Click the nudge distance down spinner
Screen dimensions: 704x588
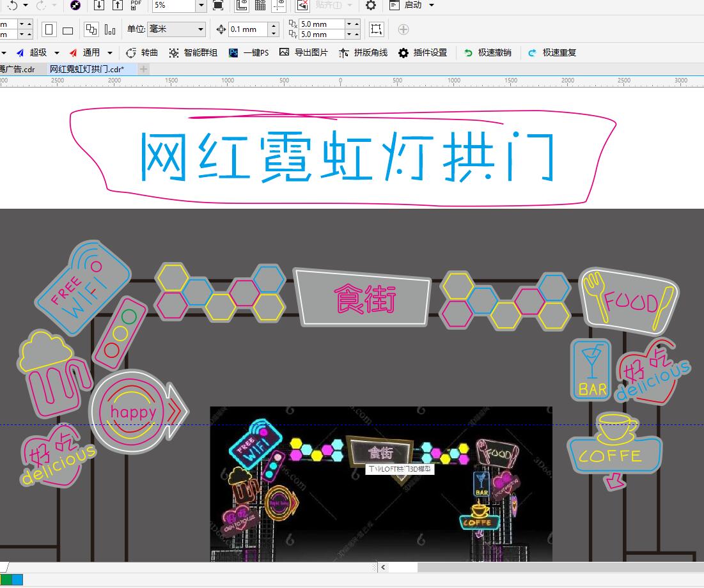click(274, 34)
